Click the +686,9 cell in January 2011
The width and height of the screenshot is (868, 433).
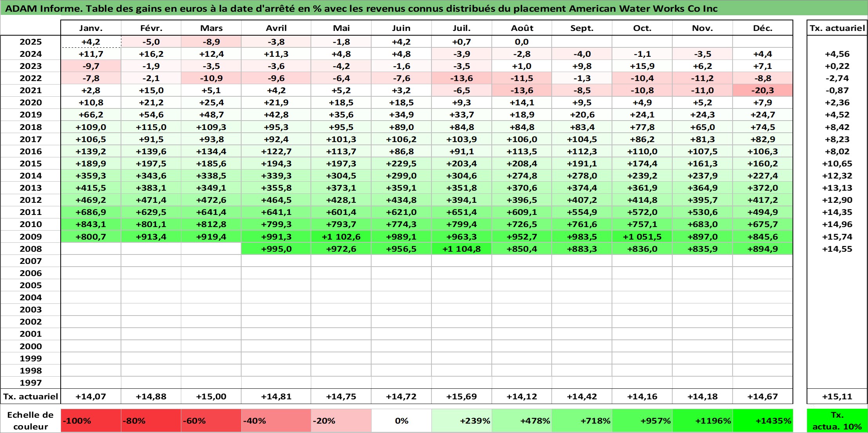click(x=91, y=212)
